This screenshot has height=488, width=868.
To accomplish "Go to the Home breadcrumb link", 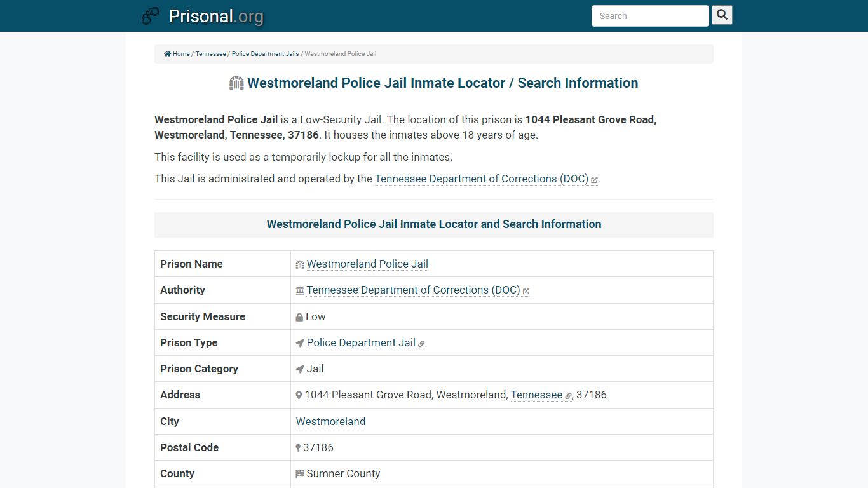I will tap(181, 54).
